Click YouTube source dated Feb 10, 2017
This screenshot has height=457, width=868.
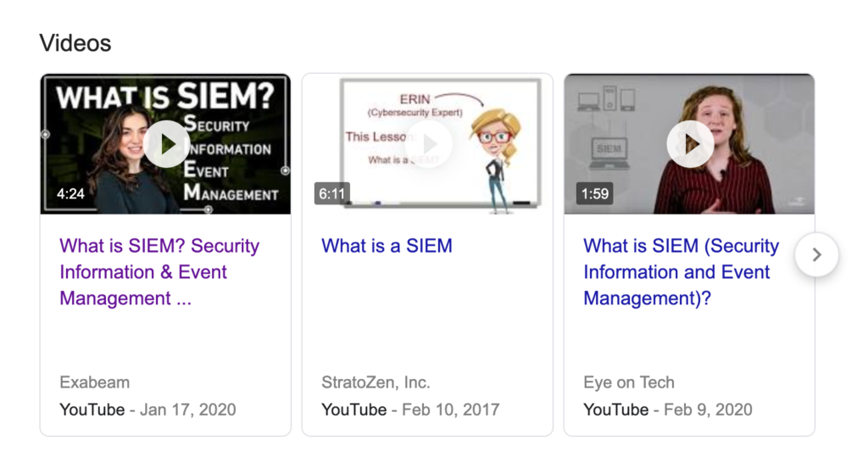click(410, 410)
